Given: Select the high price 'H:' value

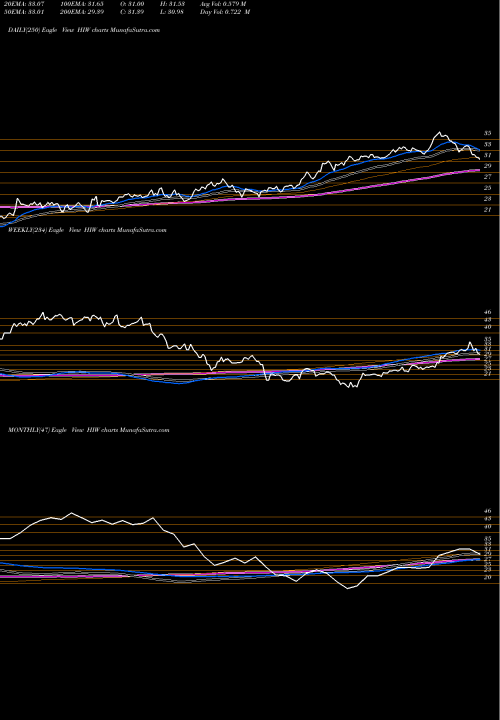Looking at the screenshot, I should coord(173,4).
